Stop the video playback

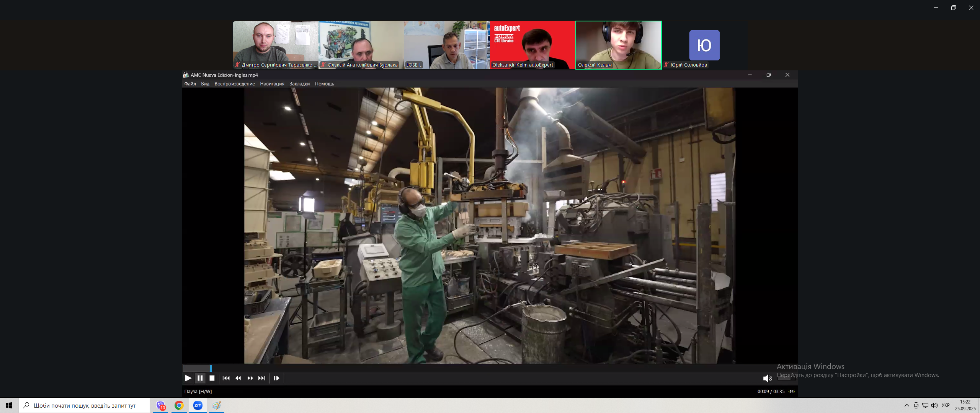pos(212,378)
